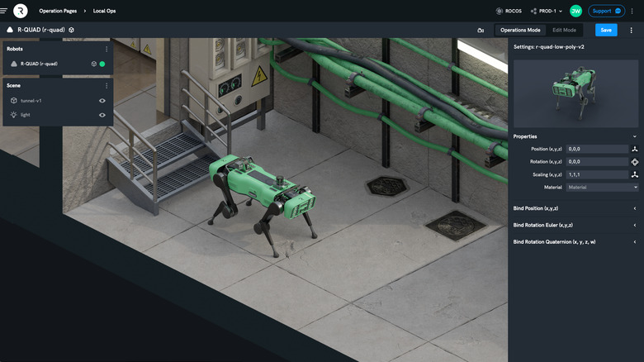The image size is (644, 362).
Task: Click the camera view icon in the toolbar
Action: click(x=481, y=30)
